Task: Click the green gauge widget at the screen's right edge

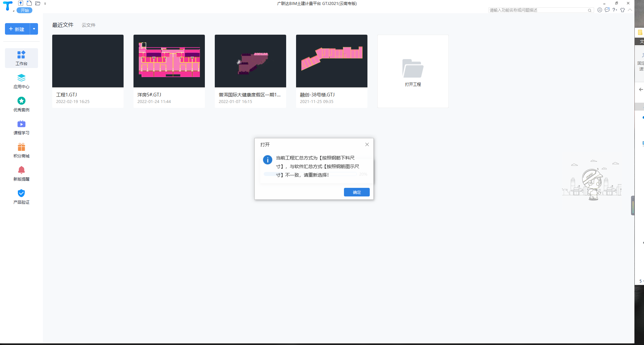Action: pyautogui.click(x=633, y=205)
